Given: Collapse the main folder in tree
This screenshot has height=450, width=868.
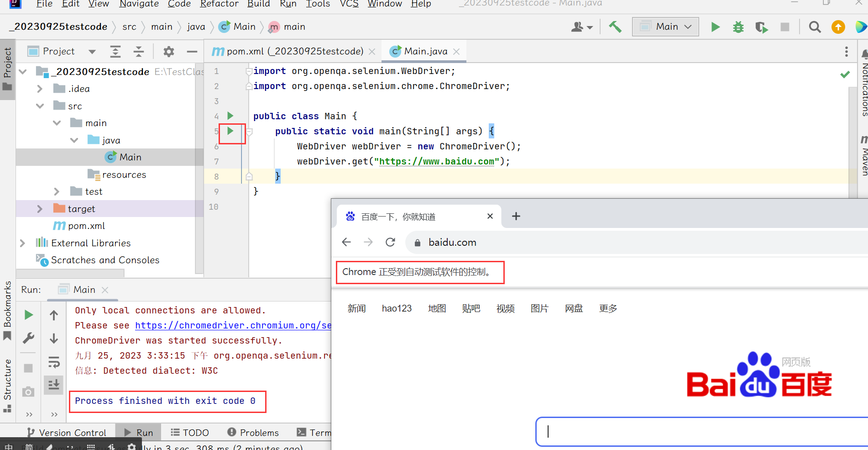Looking at the screenshot, I should tap(57, 123).
